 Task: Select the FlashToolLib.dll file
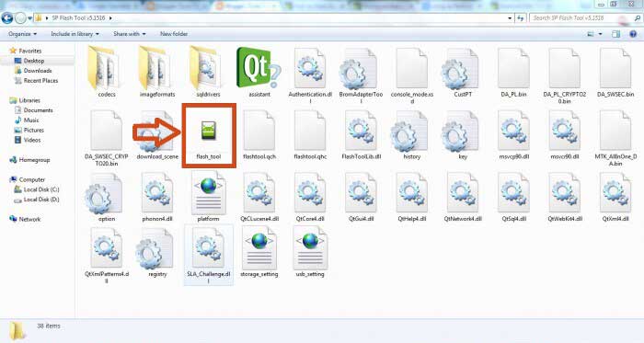(x=361, y=135)
